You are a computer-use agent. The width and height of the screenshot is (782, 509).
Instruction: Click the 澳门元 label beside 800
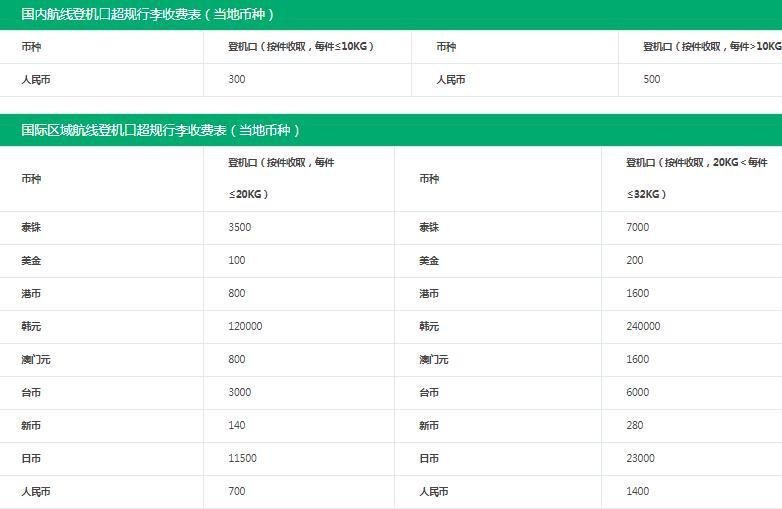click(x=36, y=359)
